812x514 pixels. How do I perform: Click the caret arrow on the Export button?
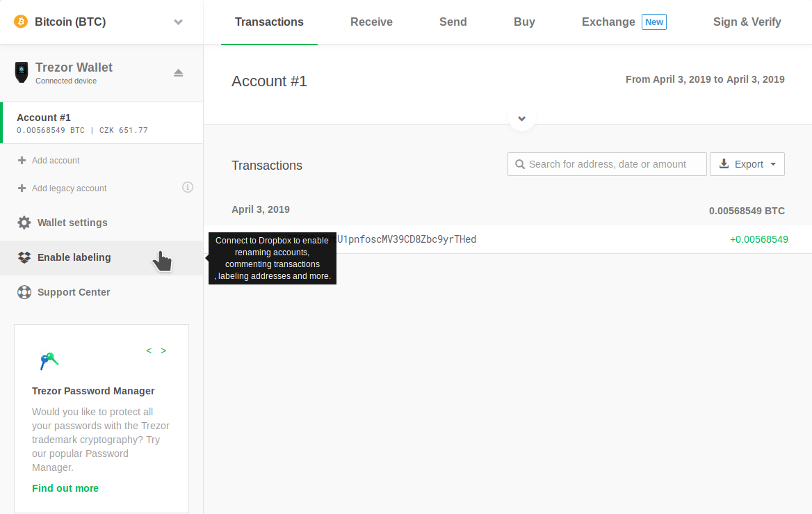coord(773,164)
